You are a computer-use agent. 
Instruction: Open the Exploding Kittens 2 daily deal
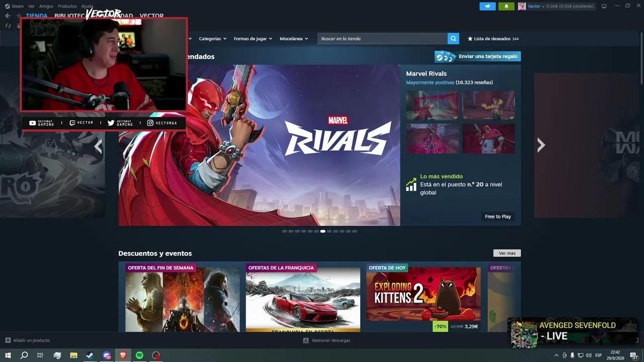(x=423, y=298)
